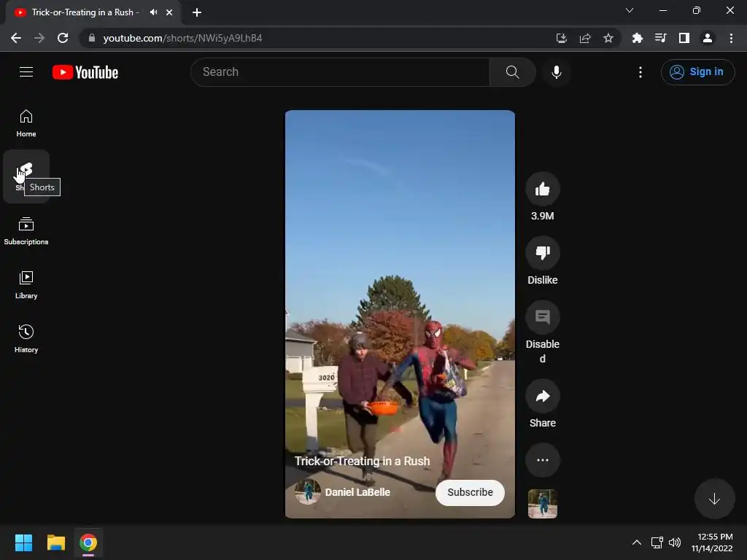Share this short video
The height and width of the screenshot is (560, 747).
coord(543,396)
